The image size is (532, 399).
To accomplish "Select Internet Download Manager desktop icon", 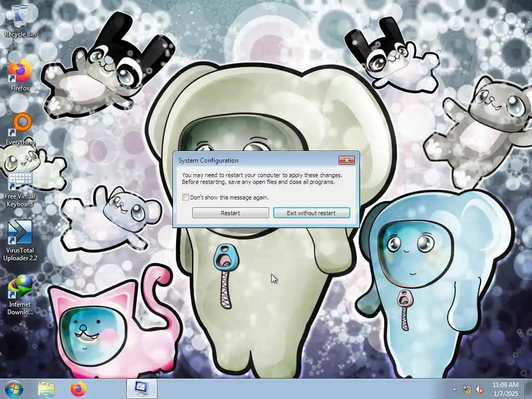I will click(x=20, y=295).
